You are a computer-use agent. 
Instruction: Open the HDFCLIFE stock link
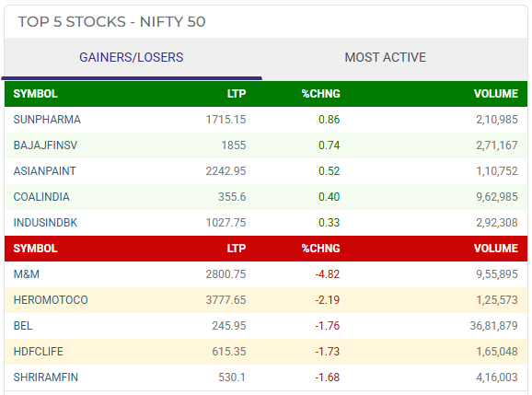[x=38, y=352]
